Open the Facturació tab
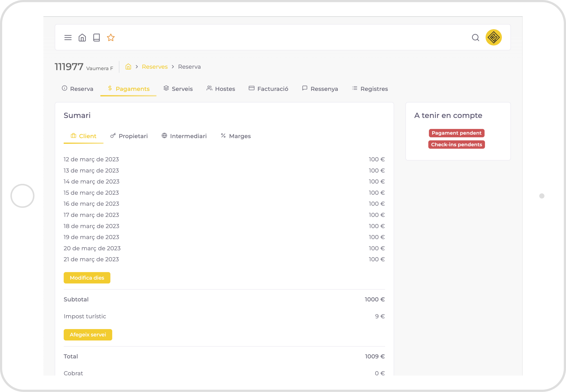566x392 pixels. (268, 89)
